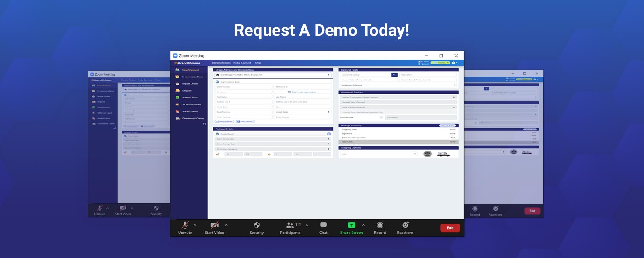
Task: Open the FAQs menu in front window
Action: (x=258, y=63)
